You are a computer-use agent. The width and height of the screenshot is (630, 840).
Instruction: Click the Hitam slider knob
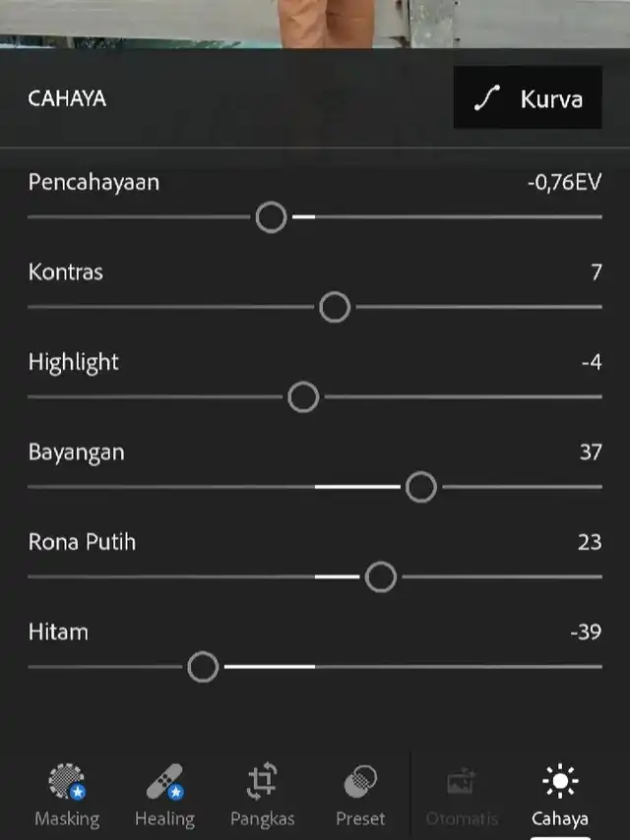click(203, 667)
